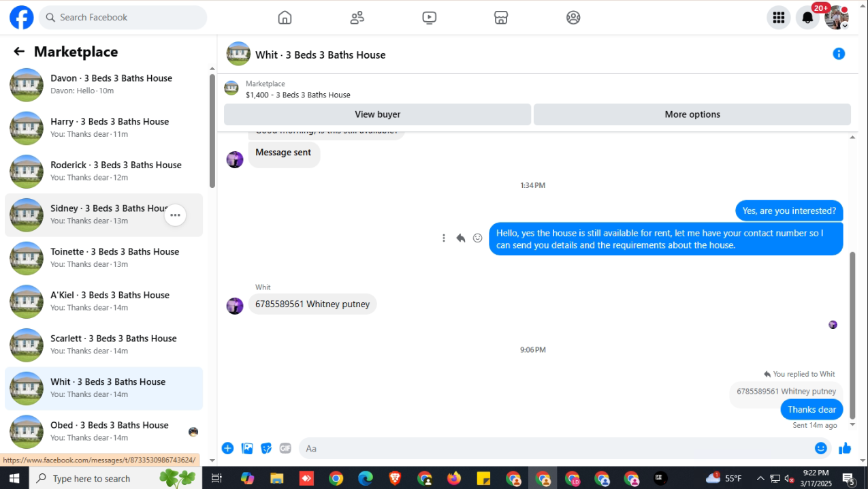Attach a photo file icon
Image resolution: width=868 pixels, height=489 pixels.
point(247,448)
